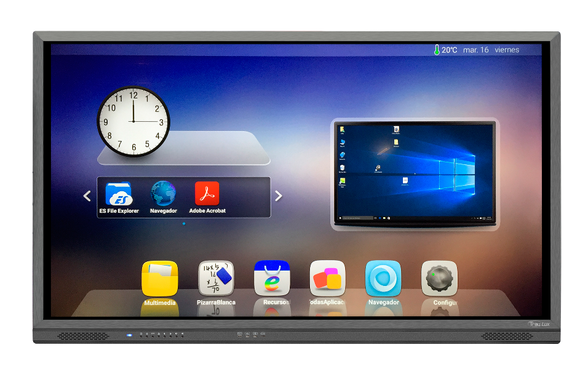Launch blue Navegador app in dock

click(383, 279)
